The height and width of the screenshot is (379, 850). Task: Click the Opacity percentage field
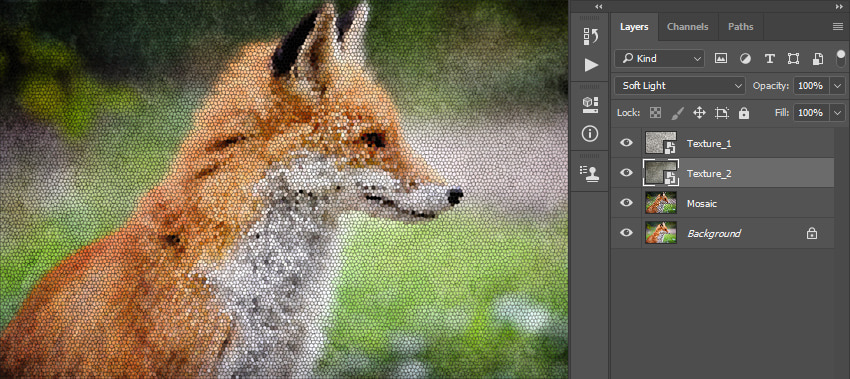[811, 86]
